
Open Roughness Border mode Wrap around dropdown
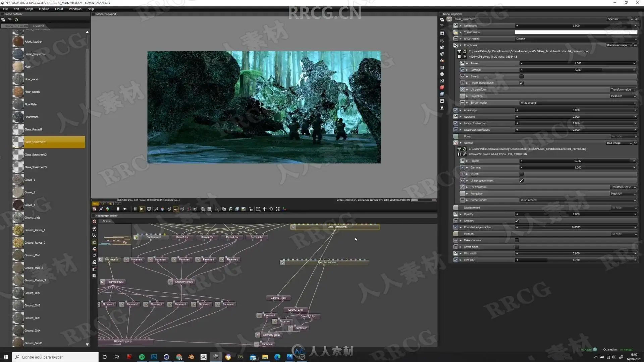coord(578,103)
